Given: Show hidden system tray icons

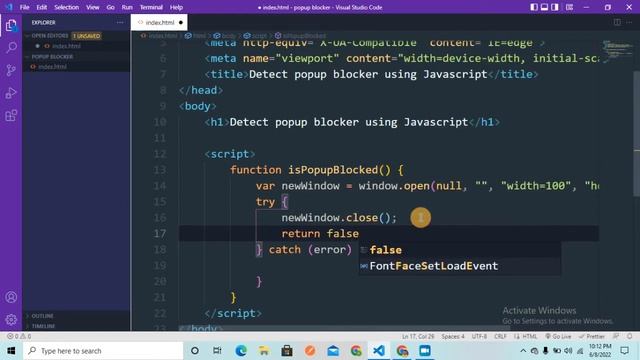Looking at the screenshot, I should (523, 351).
